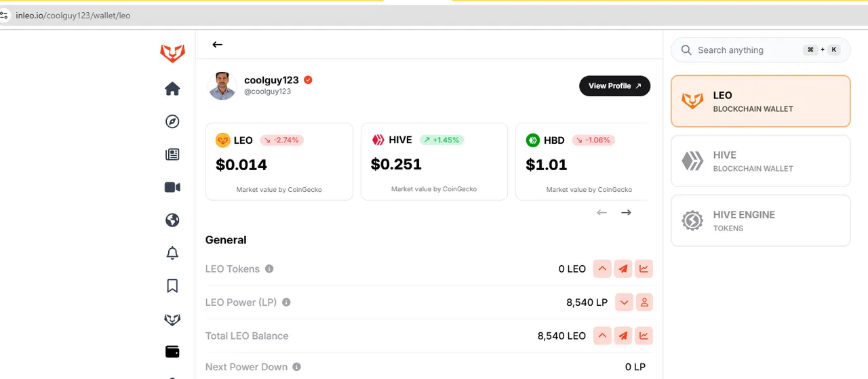This screenshot has height=379, width=868.
Task: Click View Profile button
Action: (614, 86)
